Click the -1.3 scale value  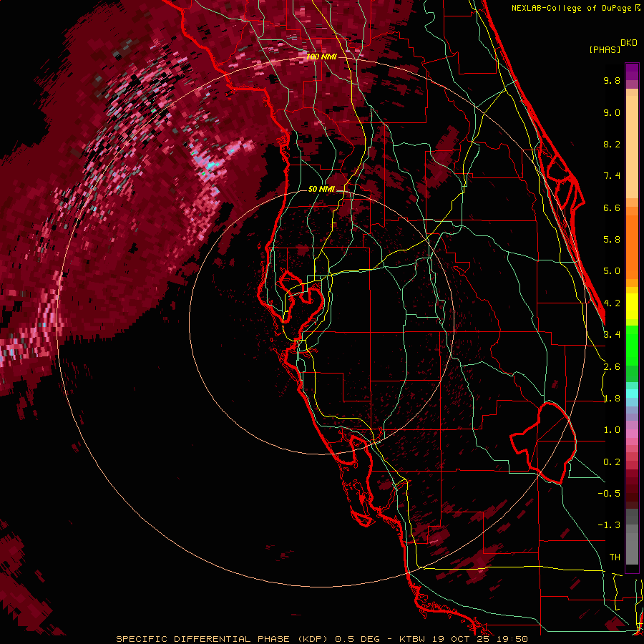[609, 525]
